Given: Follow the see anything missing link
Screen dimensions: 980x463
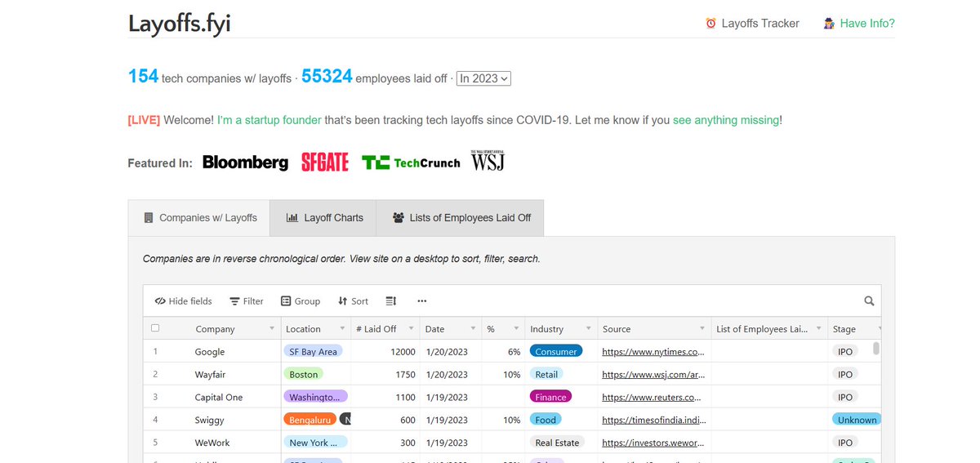Looking at the screenshot, I should (726, 120).
